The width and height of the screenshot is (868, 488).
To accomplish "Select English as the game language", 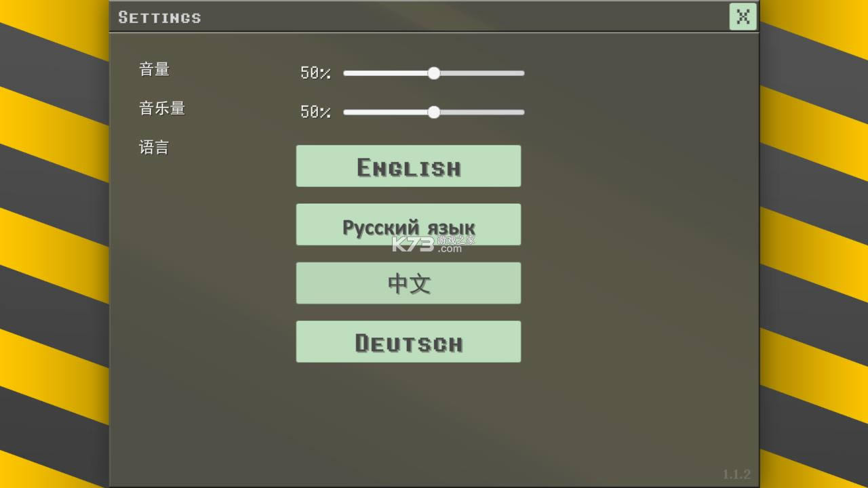I will [x=408, y=165].
